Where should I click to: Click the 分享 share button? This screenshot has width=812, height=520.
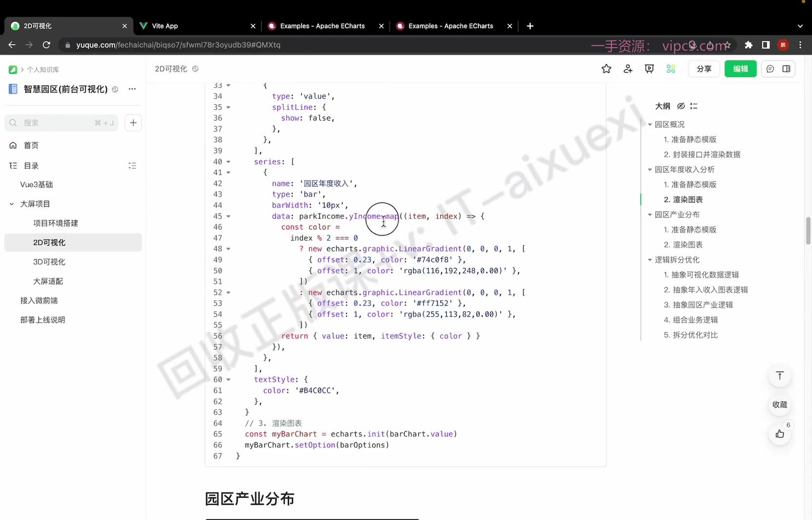coord(704,69)
